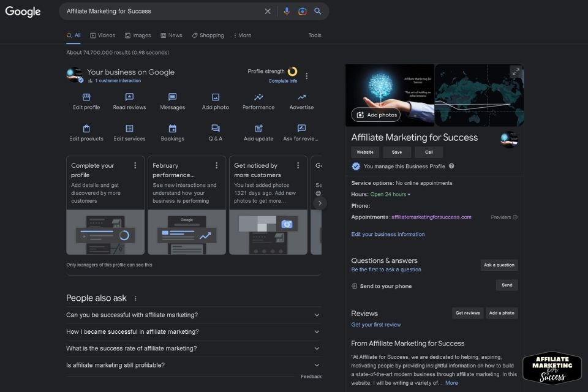This screenshot has width=588, height=392.
Task: Open the search Tools options
Action: click(x=315, y=36)
